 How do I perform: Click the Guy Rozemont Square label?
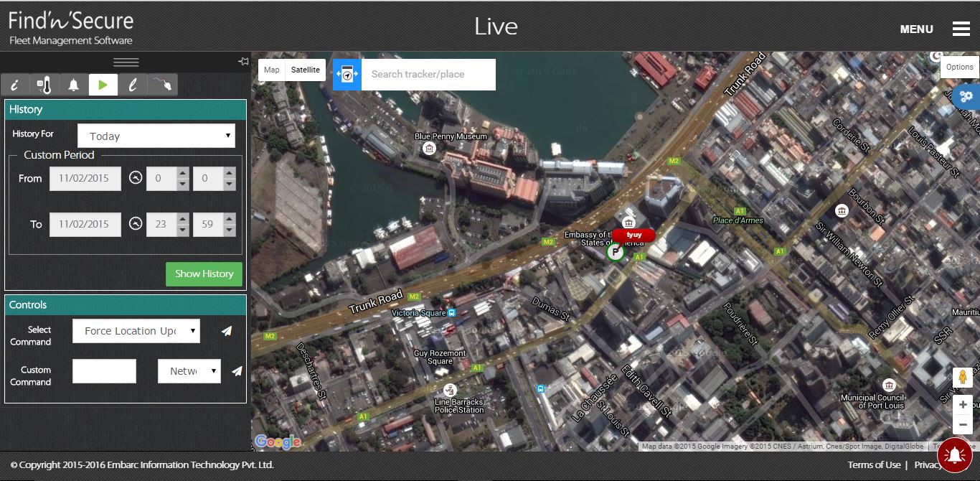[440, 358]
